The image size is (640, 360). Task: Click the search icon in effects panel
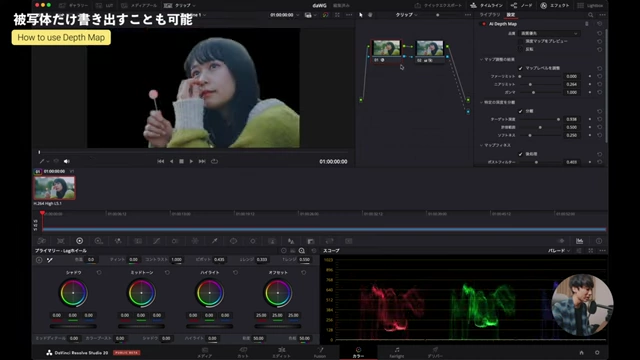[591, 15]
